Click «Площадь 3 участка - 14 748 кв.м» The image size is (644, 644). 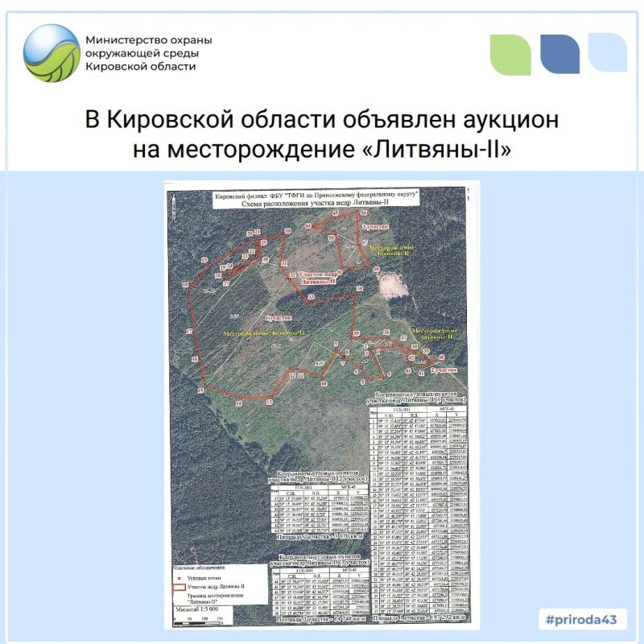[x=321, y=619]
